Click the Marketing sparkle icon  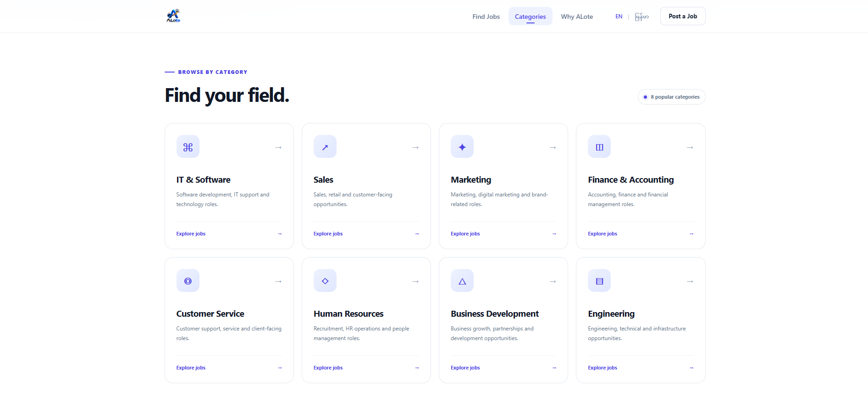click(462, 147)
